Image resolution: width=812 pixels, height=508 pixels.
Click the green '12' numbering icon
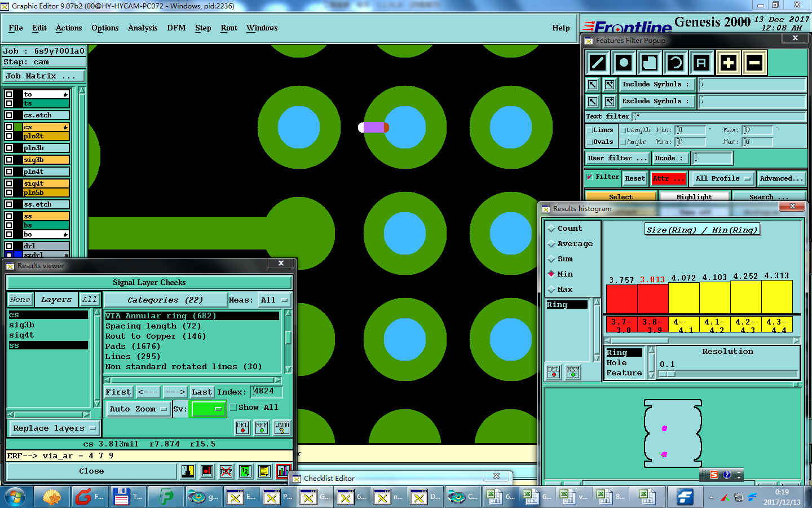click(x=245, y=471)
